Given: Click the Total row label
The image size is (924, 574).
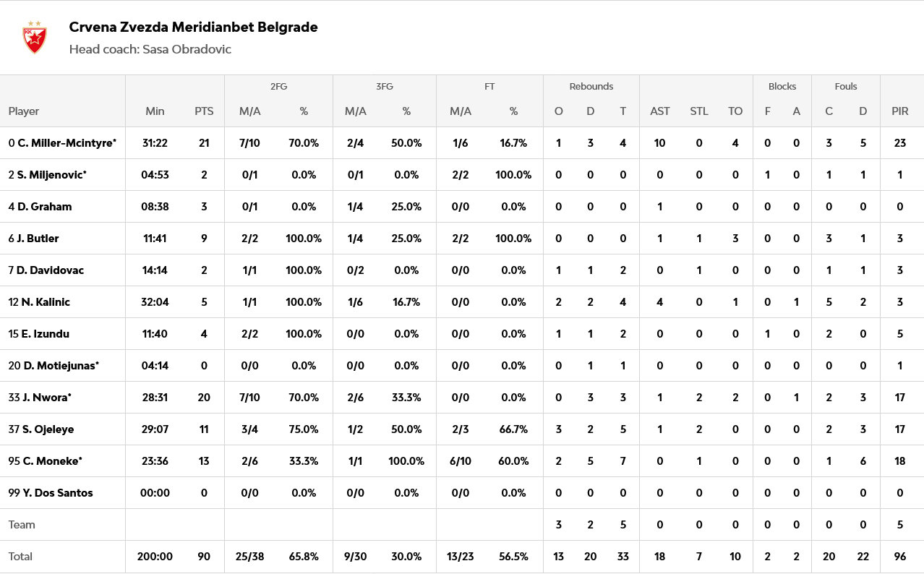Looking at the screenshot, I should (20, 557).
